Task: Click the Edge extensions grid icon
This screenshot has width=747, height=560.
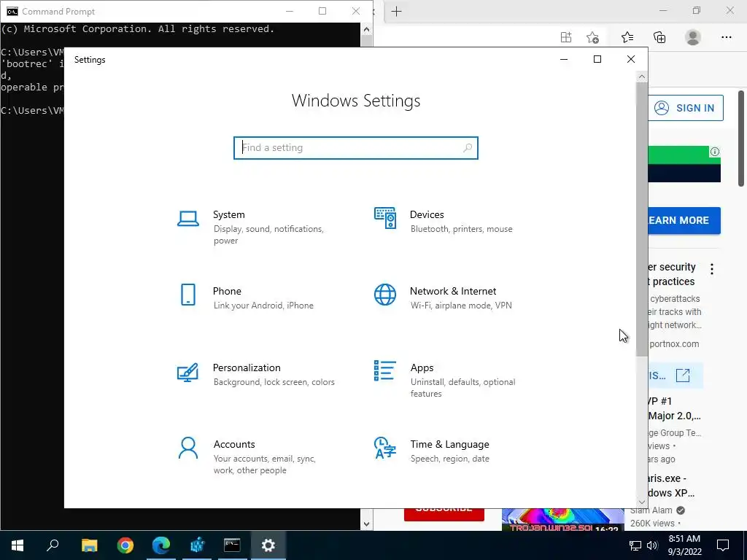Action: coord(566,37)
